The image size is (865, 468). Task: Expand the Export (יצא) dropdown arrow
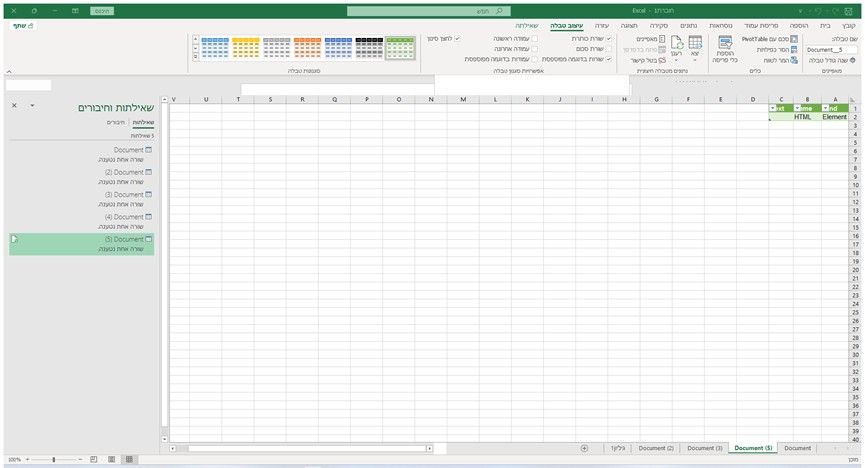695,60
